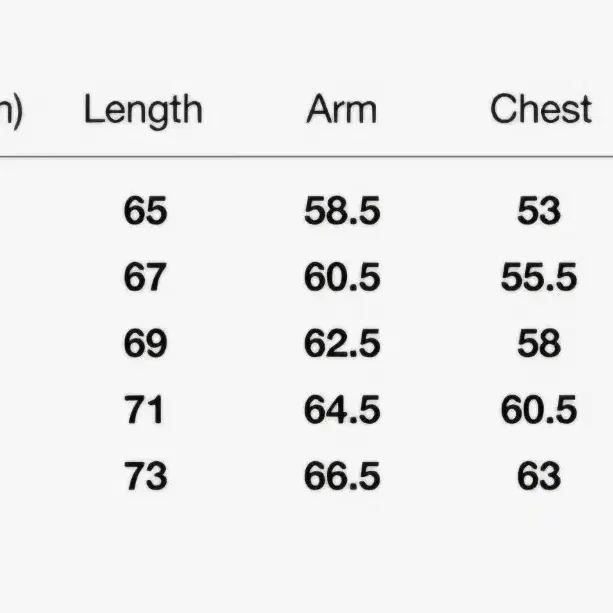Select the Length value 71
Screen dimensions: 613x613
click(143, 410)
